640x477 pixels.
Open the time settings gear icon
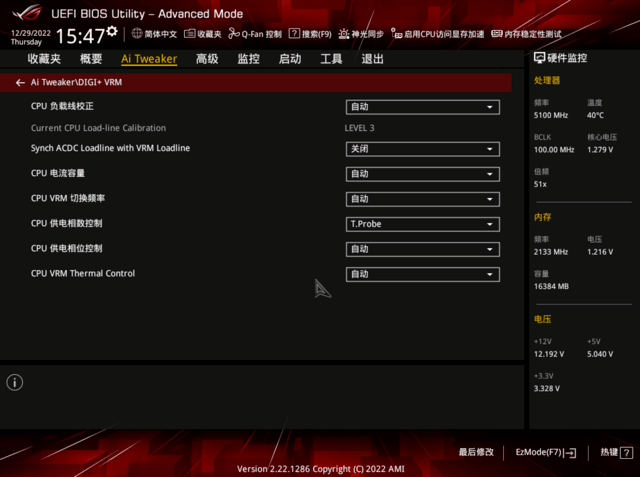112,31
